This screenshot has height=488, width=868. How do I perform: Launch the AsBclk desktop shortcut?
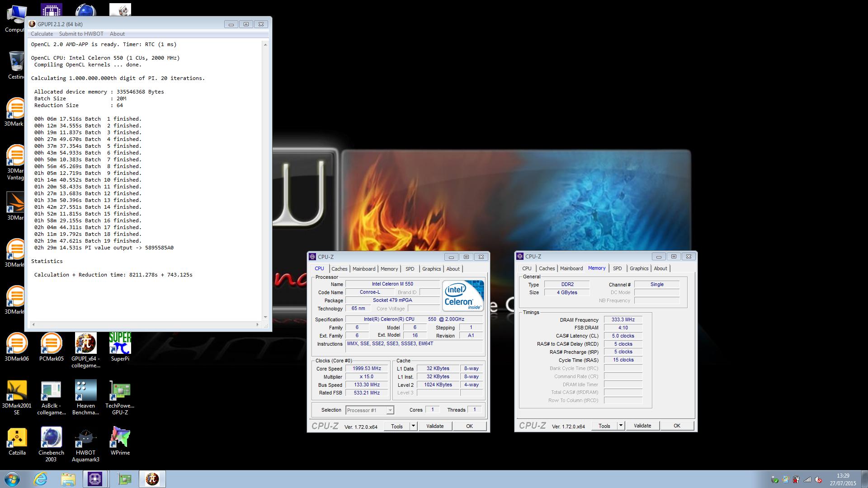51,397
